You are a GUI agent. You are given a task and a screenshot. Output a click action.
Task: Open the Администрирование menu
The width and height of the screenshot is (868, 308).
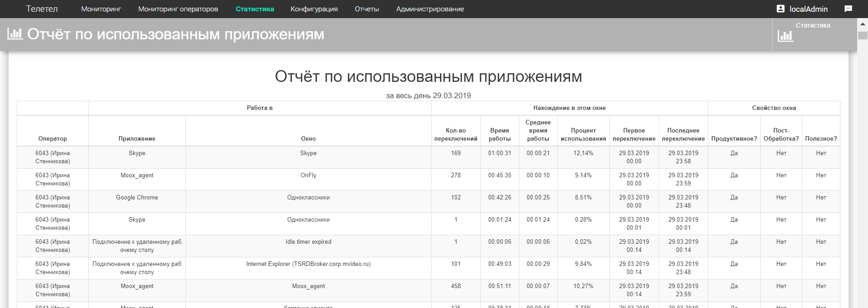click(x=430, y=9)
